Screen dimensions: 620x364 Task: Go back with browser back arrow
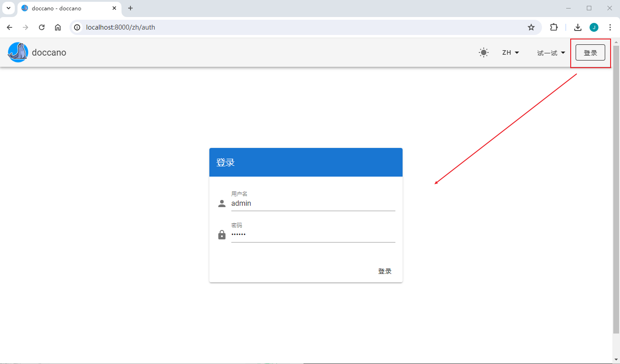pyautogui.click(x=9, y=27)
